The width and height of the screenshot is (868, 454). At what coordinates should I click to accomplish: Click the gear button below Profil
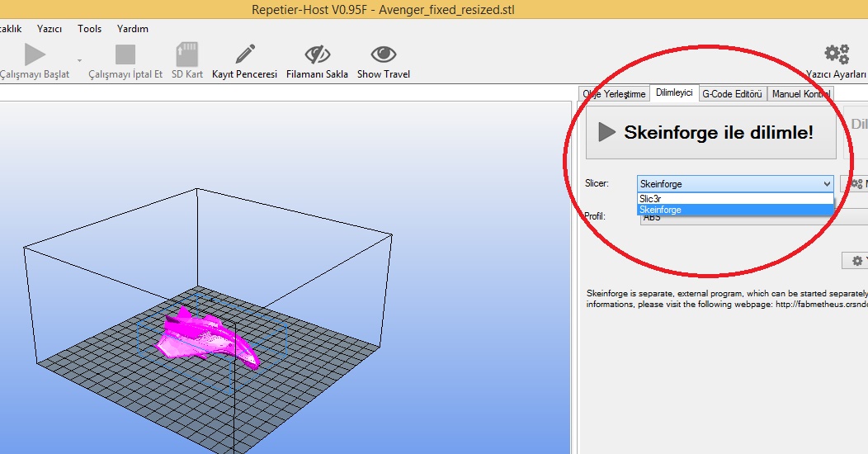pos(856,261)
